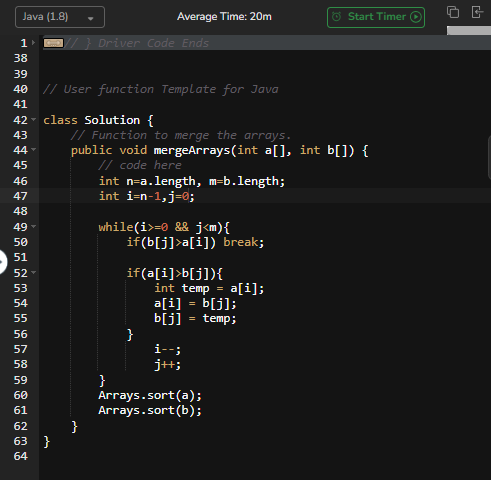Screen dimensions: 491x480
Task: Click the horizontal scrollbar thumb below the toolbar
Action: click(469, 31)
